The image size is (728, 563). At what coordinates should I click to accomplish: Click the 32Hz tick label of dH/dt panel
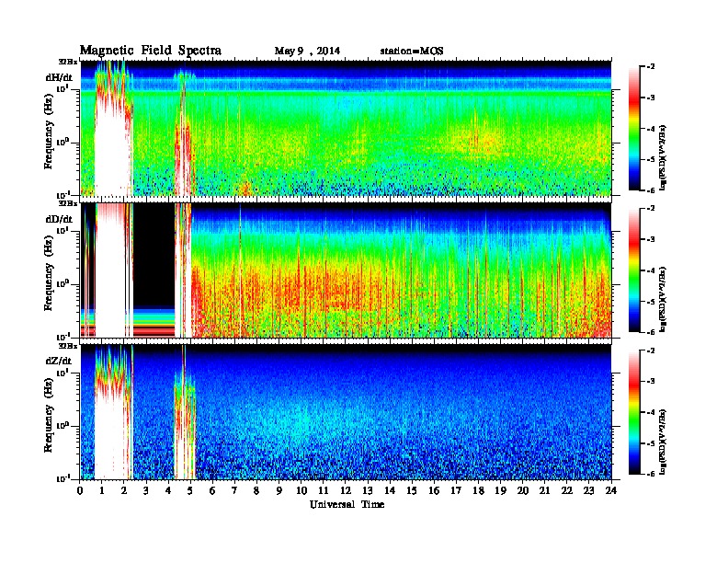coord(67,61)
